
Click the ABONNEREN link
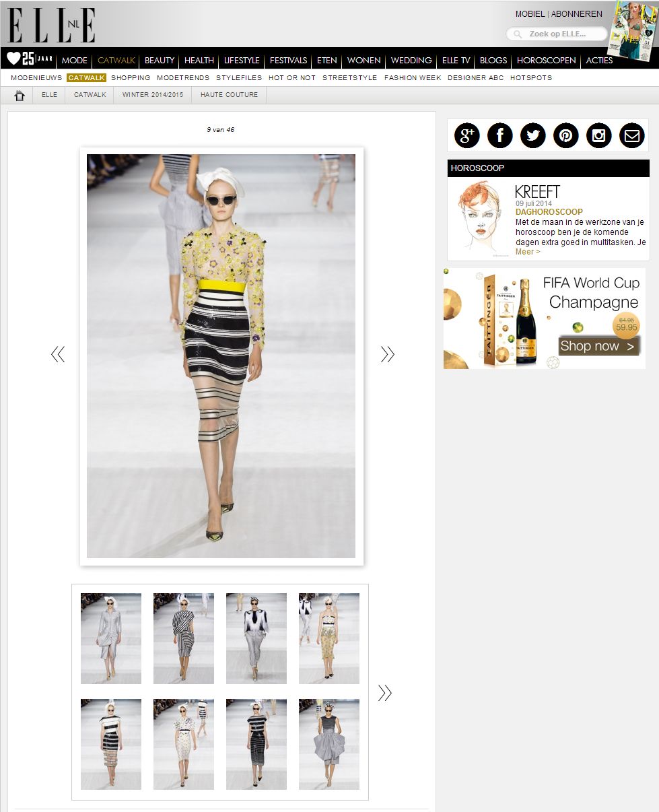pyautogui.click(x=576, y=14)
